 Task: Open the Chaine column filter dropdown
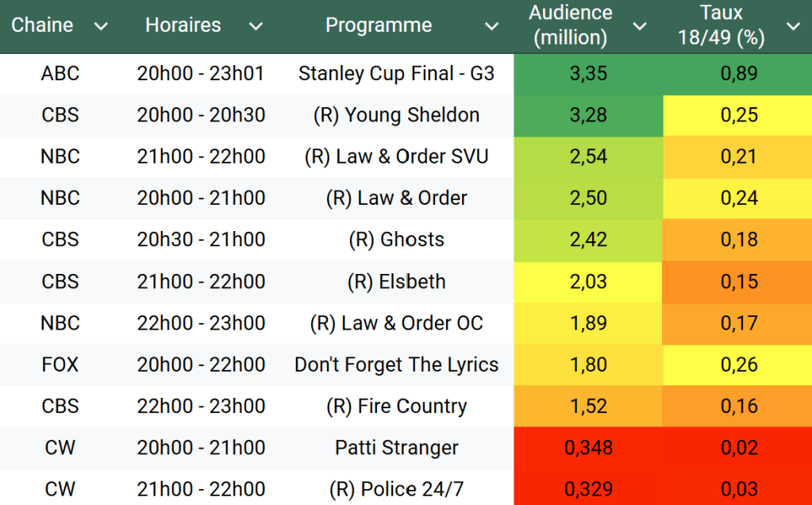pyautogui.click(x=101, y=26)
